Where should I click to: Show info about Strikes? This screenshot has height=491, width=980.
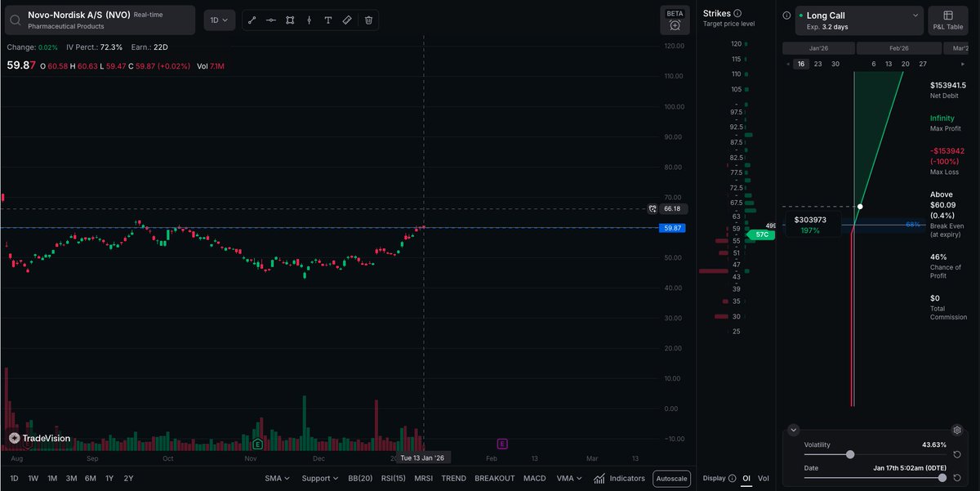[737, 14]
